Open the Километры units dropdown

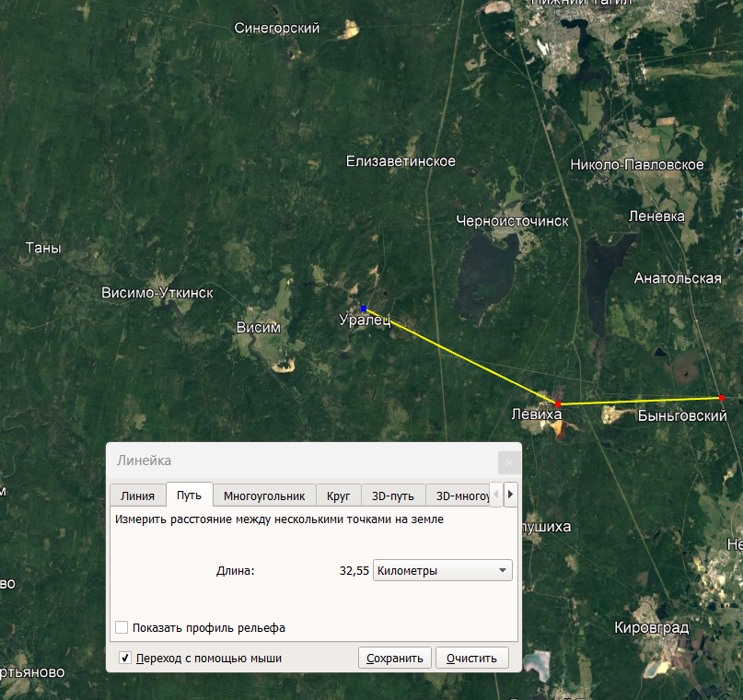(443, 570)
